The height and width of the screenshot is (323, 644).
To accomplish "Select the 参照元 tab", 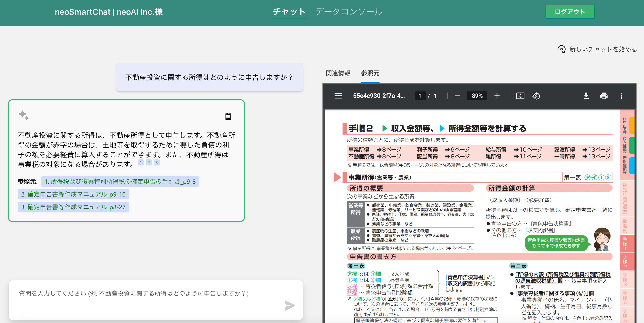I will point(370,73).
